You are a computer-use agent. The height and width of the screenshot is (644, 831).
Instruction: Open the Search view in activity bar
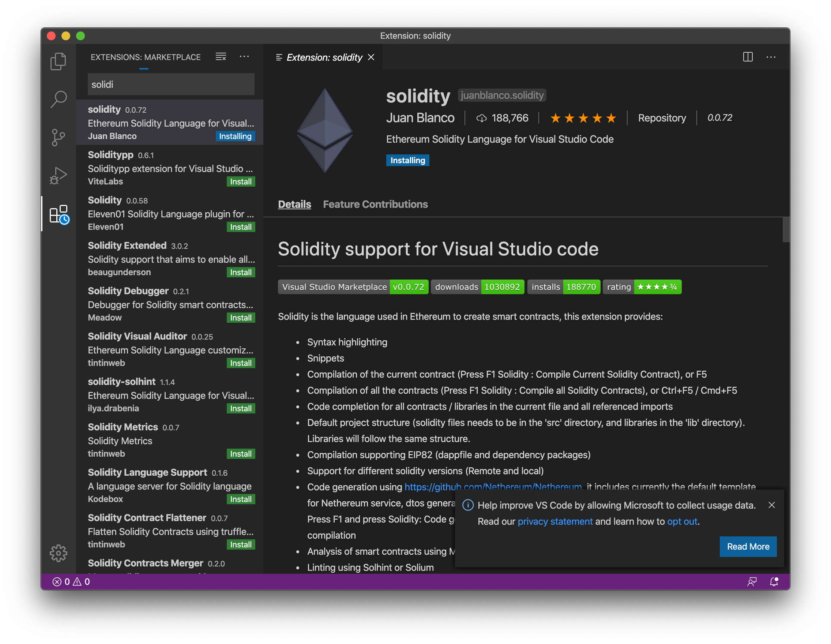[58, 99]
